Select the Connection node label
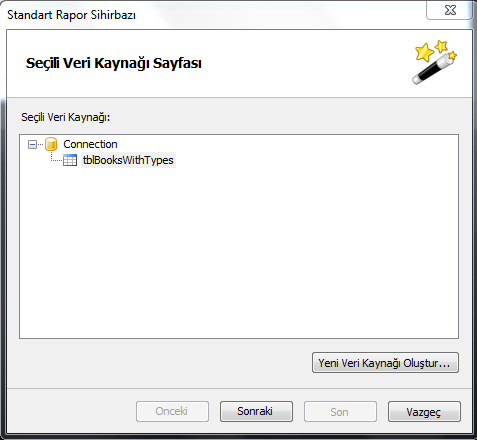The width and height of the screenshot is (477, 440). tap(90, 144)
